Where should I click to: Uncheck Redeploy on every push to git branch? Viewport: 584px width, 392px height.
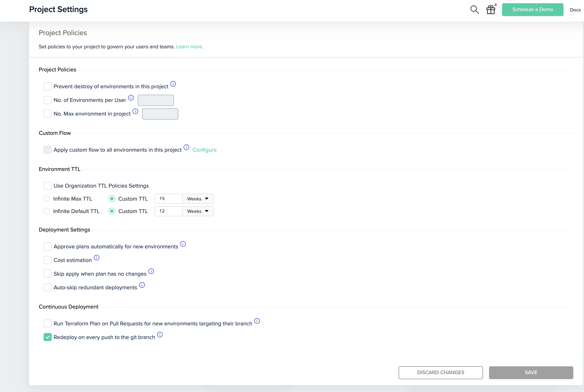coord(48,337)
